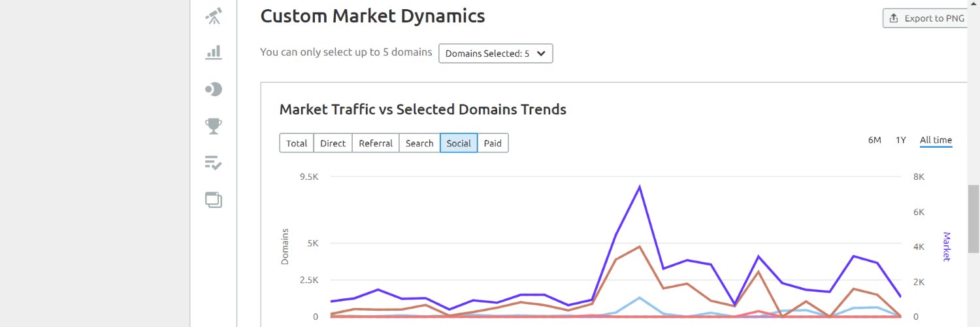The image size is (980, 327).
Task: Click the vertical Domains axis title
Action: pos(285,247)
